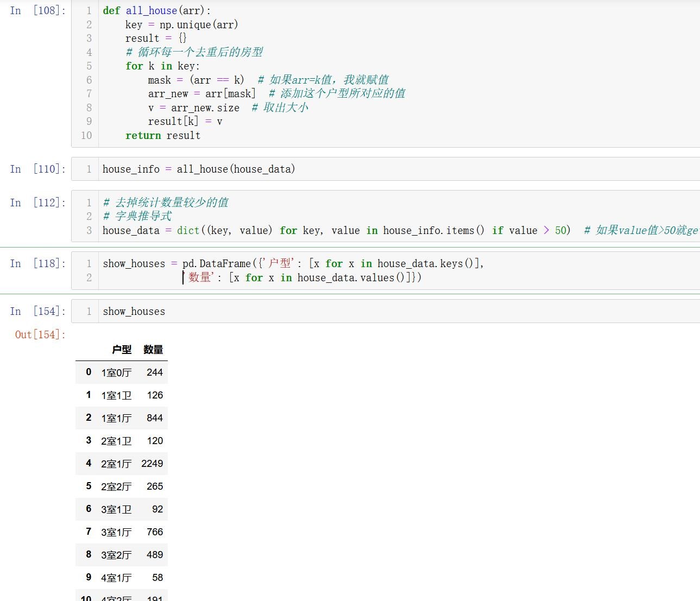Click the In [110] cell prompt

(38, 169)
